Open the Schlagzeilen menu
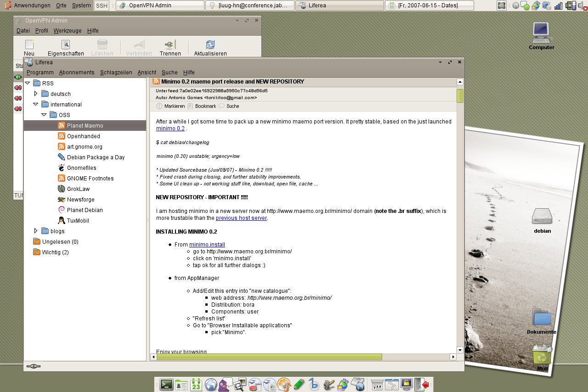 [x=116, y=73]
